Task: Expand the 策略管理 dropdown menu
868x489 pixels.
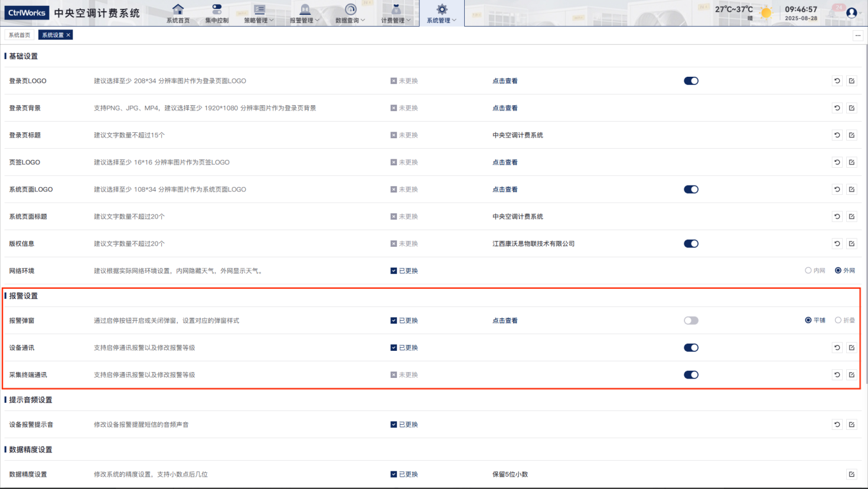Action: [x=259, y=14]
